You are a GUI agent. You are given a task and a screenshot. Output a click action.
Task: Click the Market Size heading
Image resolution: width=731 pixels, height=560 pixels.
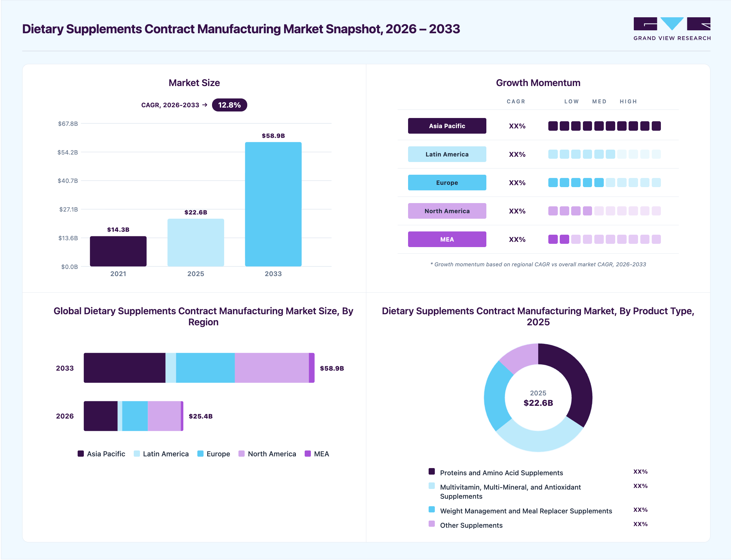(x=194, y=83)
